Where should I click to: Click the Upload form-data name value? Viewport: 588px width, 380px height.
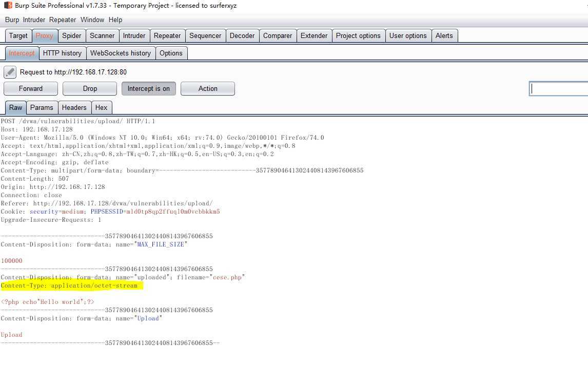coord(148,318)
